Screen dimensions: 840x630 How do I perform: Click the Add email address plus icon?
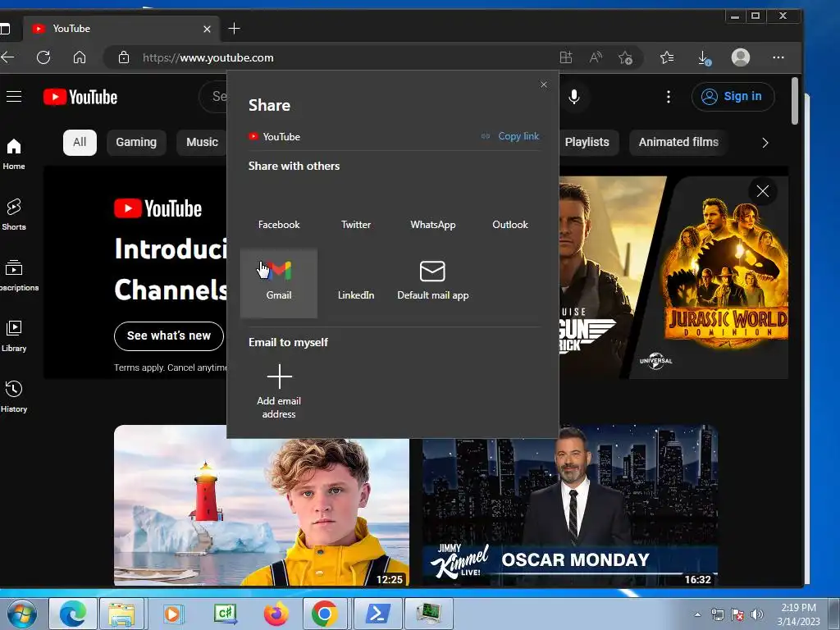(x=279, y=376)
